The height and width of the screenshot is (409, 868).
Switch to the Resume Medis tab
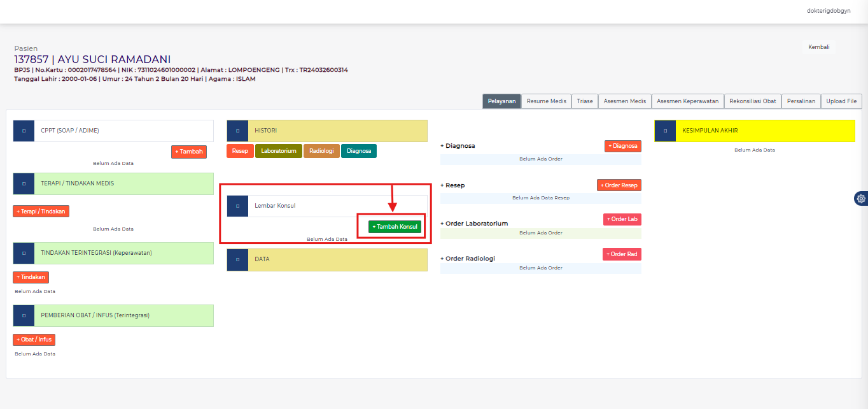click(x=546, y=101)
